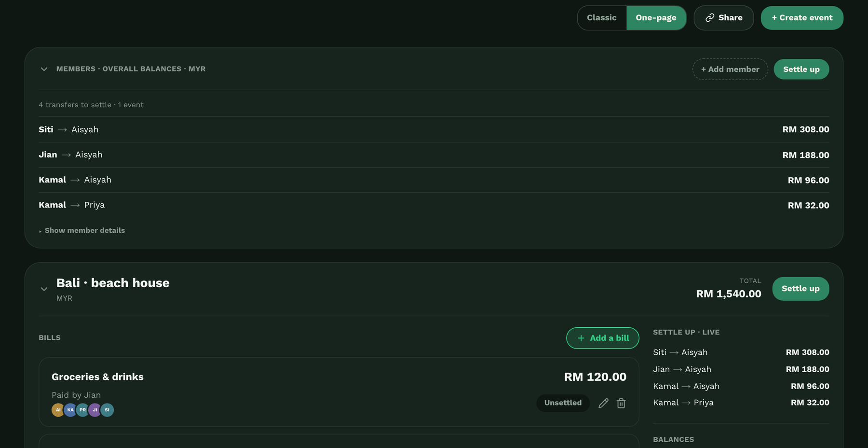Click the PR member avatar

point(82,410)
